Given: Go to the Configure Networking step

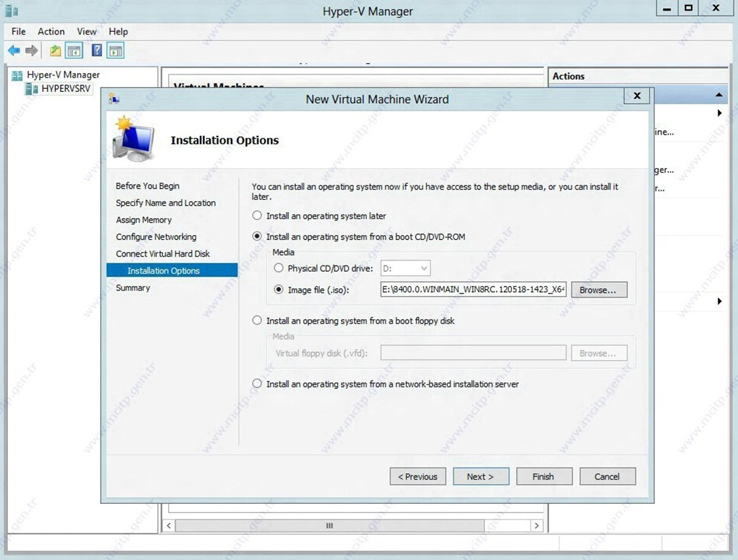Looking at the screenshot, I should (156, 236).
